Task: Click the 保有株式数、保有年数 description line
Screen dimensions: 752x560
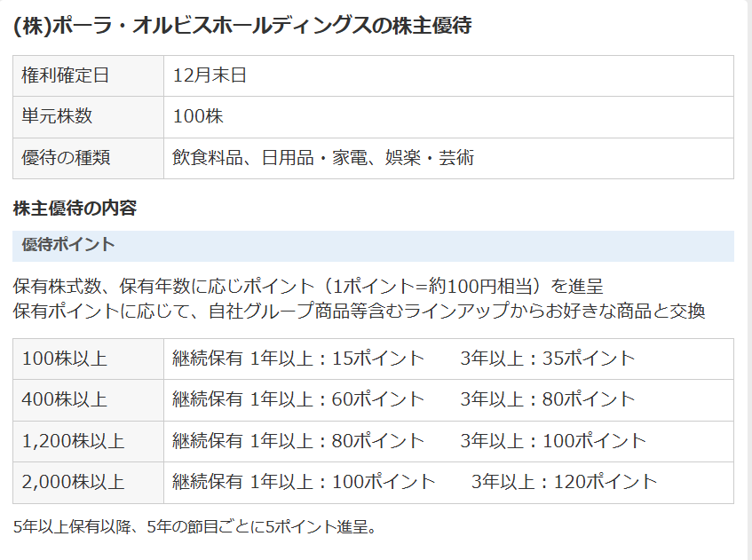Action: pos(308,287)
